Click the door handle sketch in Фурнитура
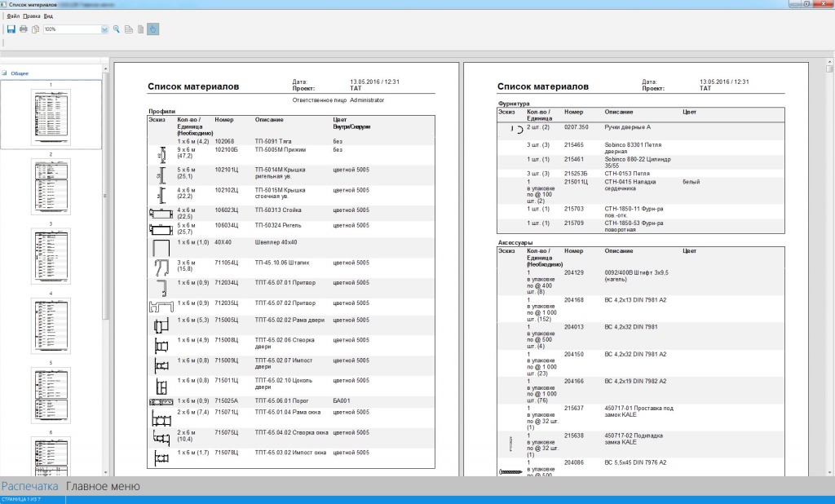Screen dimensions: 835x504 (516, 129)
